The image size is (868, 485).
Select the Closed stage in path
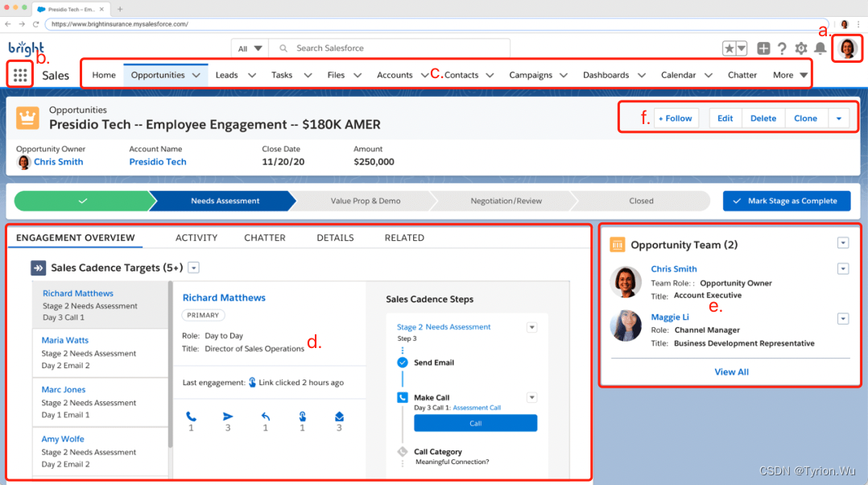[641, 201]
